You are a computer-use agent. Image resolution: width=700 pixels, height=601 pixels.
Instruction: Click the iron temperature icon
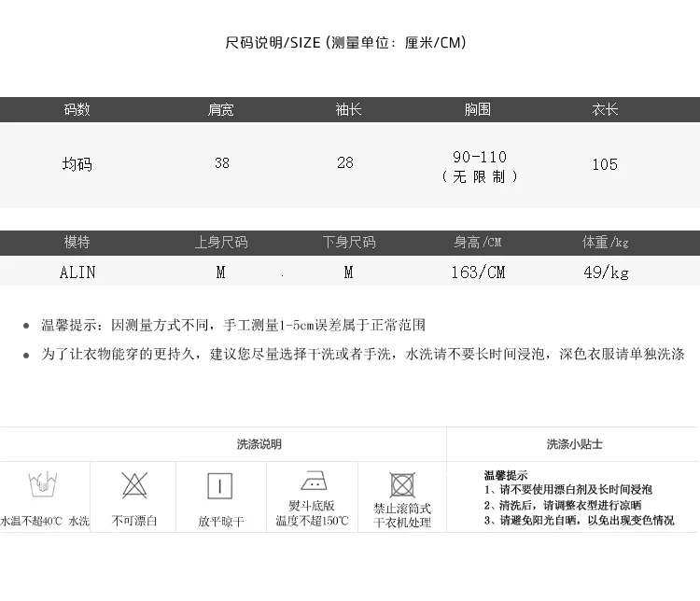pyautogui.click(x=315, y=481)
